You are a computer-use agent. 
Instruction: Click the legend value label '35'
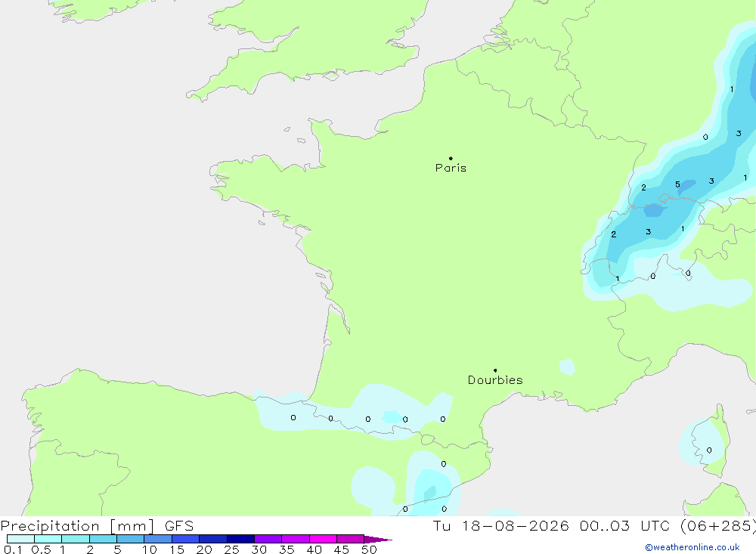point(287,549)
